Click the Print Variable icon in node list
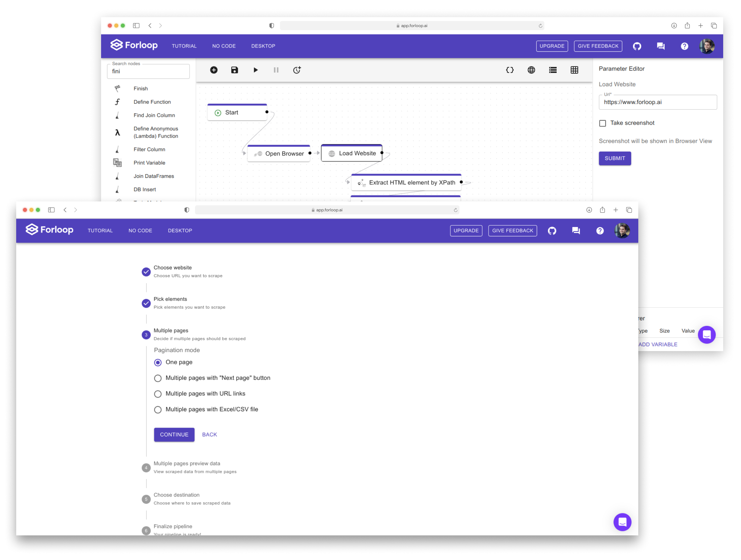The width and height of the screenshot is (741, 560). click(117, 163)
